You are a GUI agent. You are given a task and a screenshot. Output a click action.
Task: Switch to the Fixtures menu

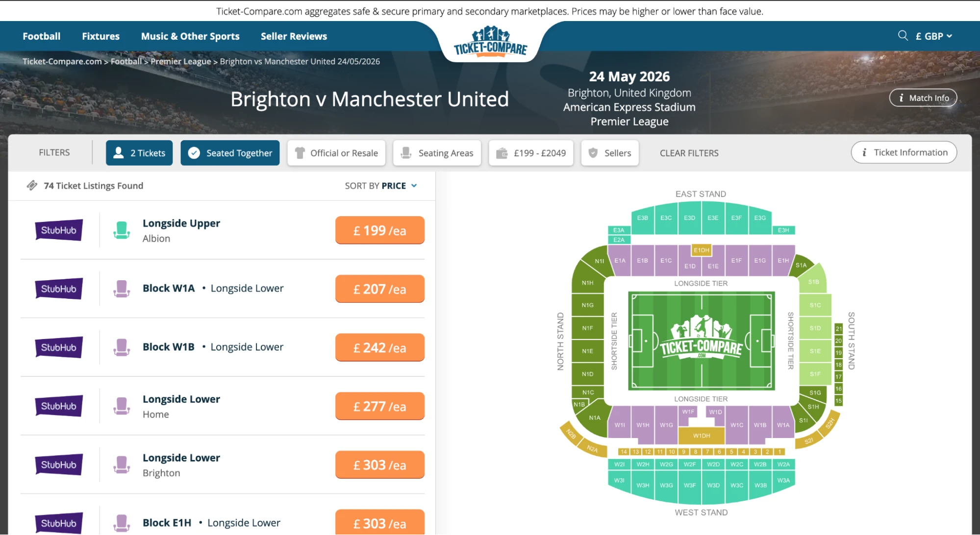101,36
